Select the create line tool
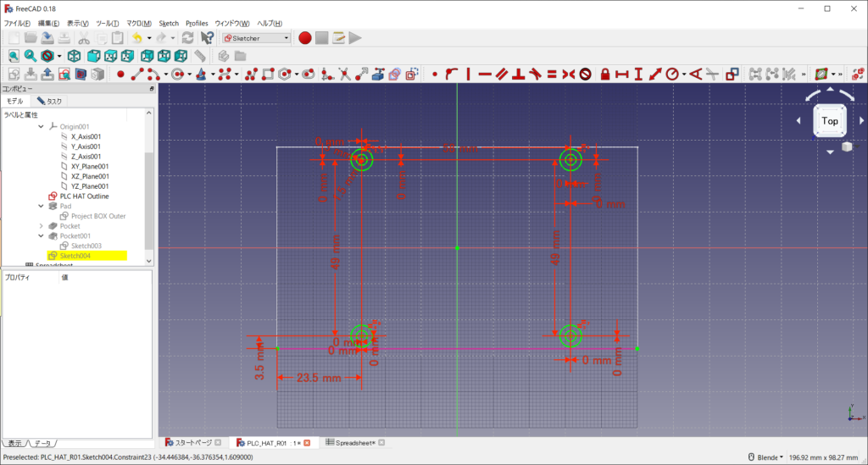The height and width of the screenshot is (465, 868). tap(136, 75)
